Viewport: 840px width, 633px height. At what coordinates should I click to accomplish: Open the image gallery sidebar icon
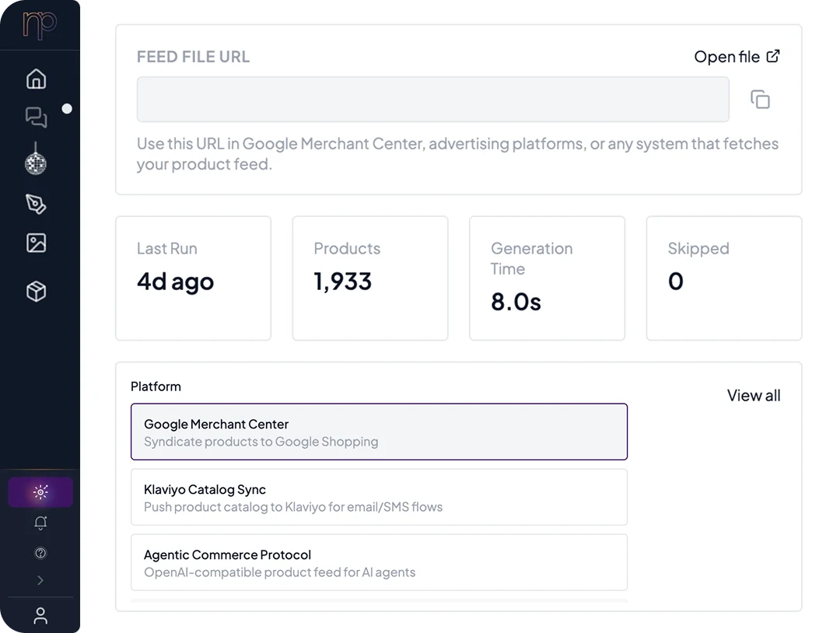[x=37, y=243]
